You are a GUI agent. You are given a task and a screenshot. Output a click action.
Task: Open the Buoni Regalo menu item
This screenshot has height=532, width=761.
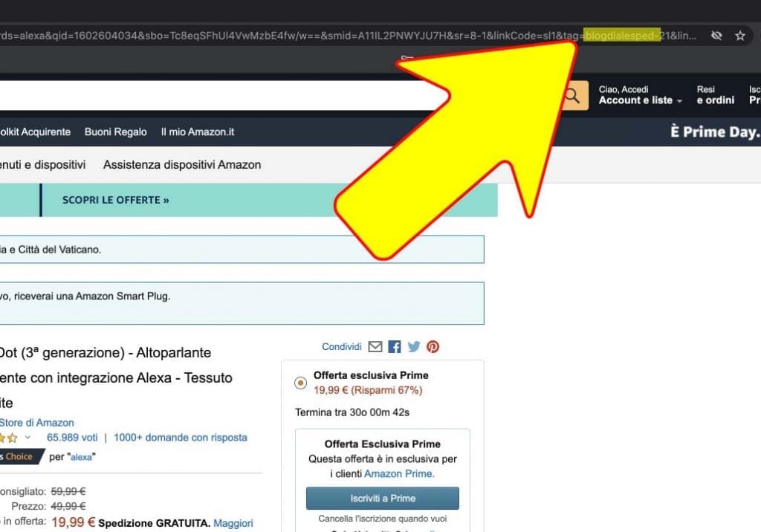tap(116, 132)
